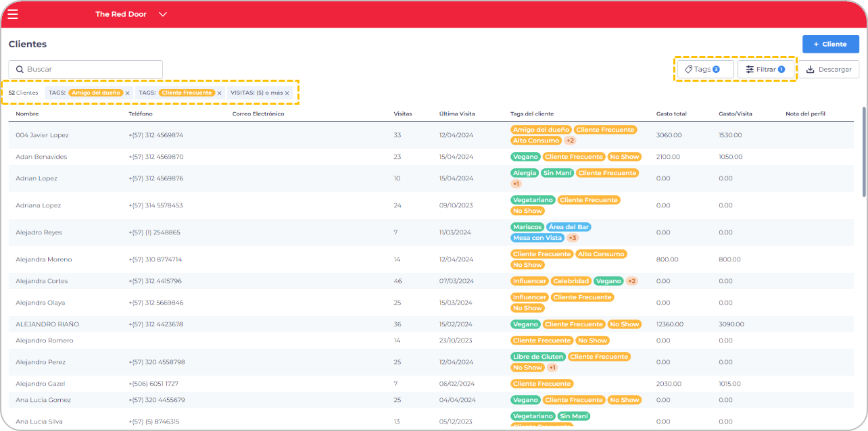Sort by the Visitas column header
The height and width of the screenshot is (431, 868).
(402, 113)
